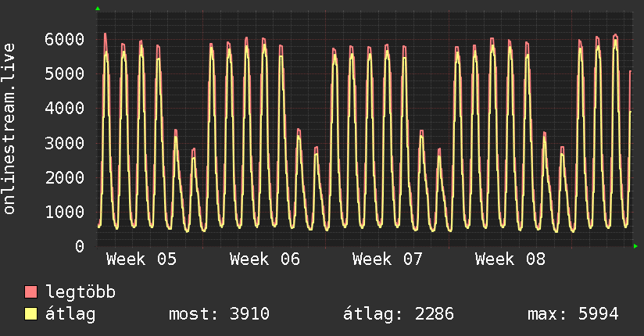Click the max: 5994 statistic
The image size is (644, 336).
pos(573,314)
